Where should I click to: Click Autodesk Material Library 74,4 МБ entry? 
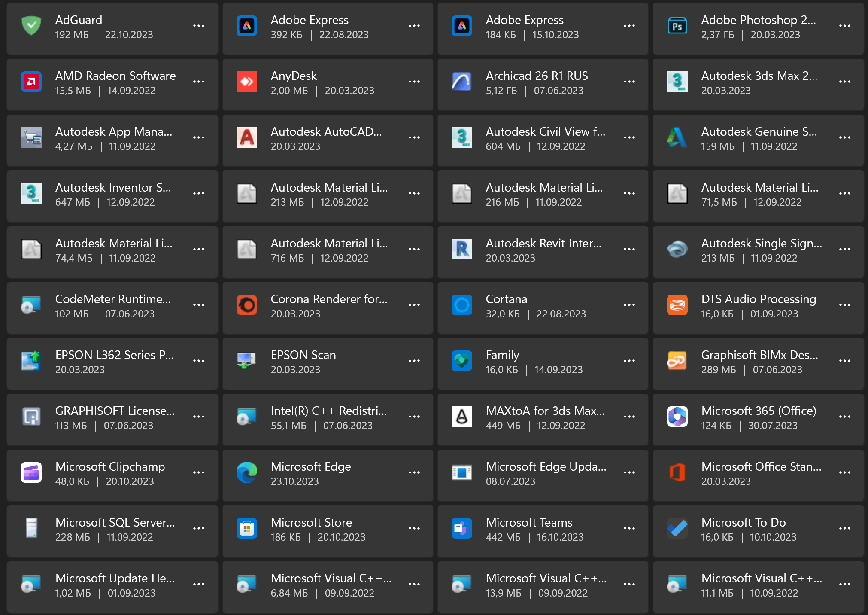(112, 252)
